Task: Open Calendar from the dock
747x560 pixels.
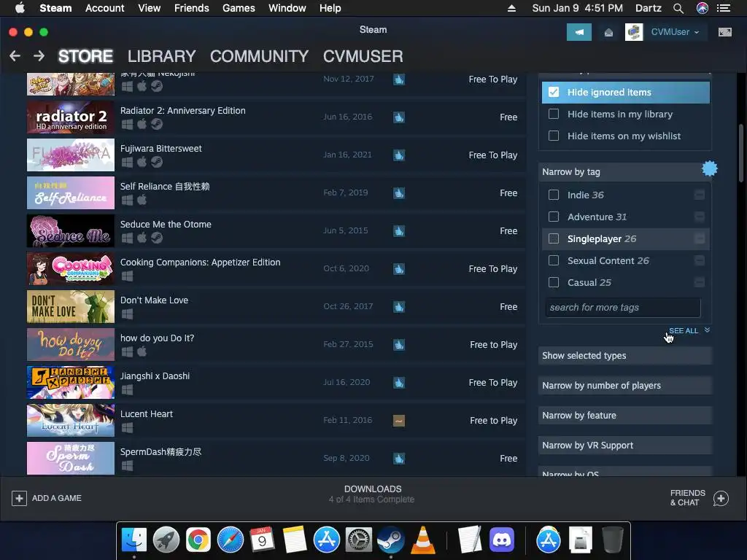Action: pos(262,540)
